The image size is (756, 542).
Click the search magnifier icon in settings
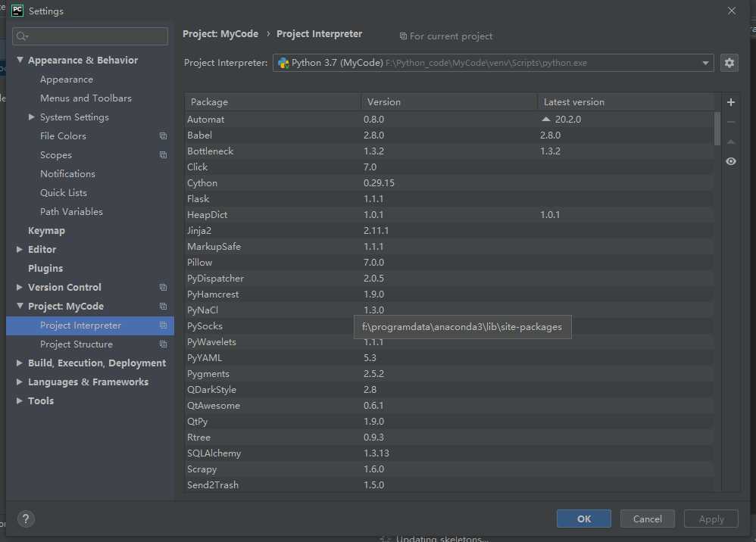click(22, 36)
